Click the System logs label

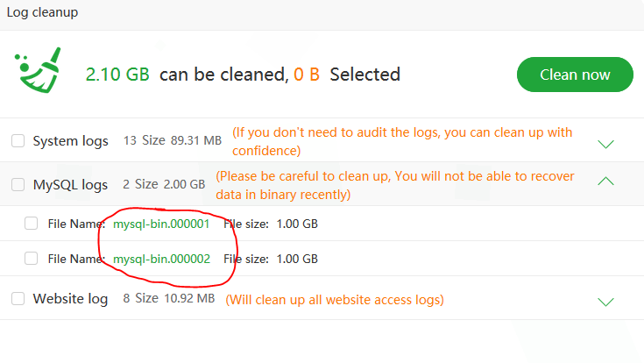(x=70, y=141)
